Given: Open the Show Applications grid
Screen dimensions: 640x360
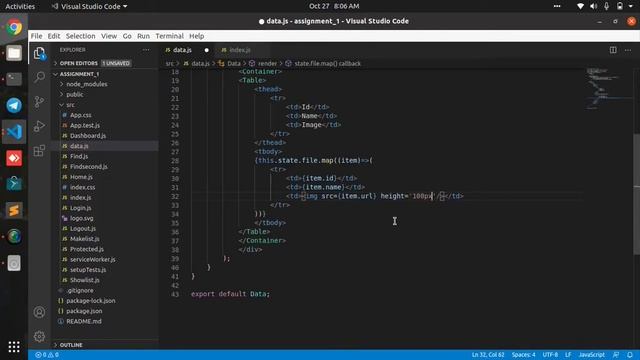Looking at the screenshot, I should tap(14, 347).
